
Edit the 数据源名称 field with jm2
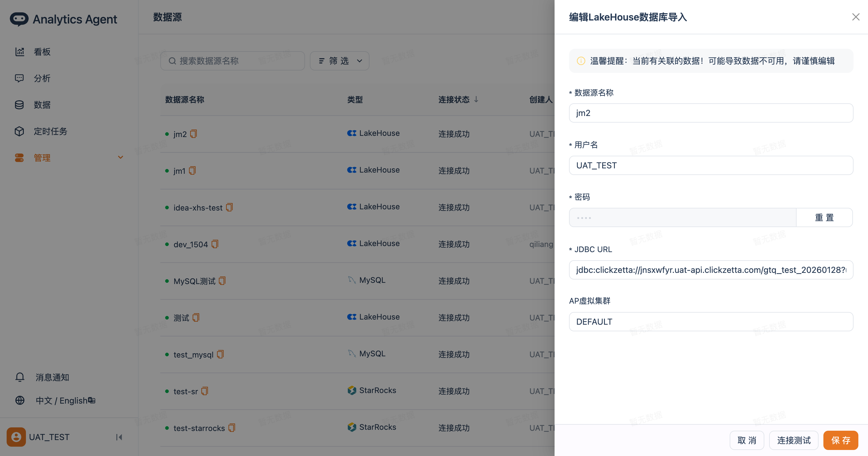pos(711,113)
